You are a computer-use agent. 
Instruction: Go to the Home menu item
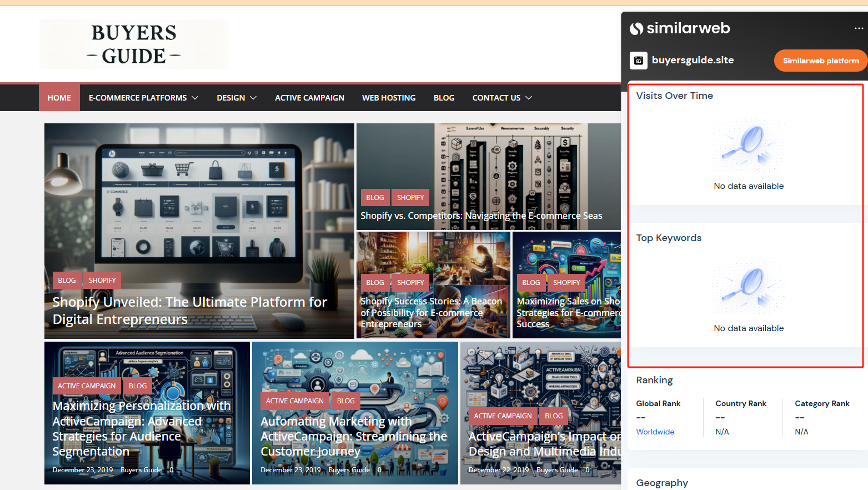(x=59, y=98)
